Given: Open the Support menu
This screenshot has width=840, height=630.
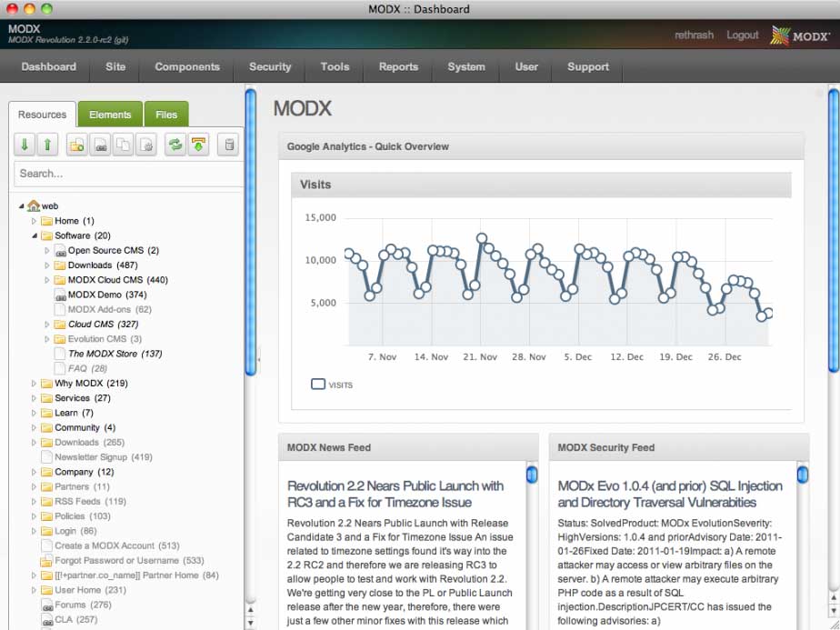Looking at the screenshot, I should tap(588, 67).
